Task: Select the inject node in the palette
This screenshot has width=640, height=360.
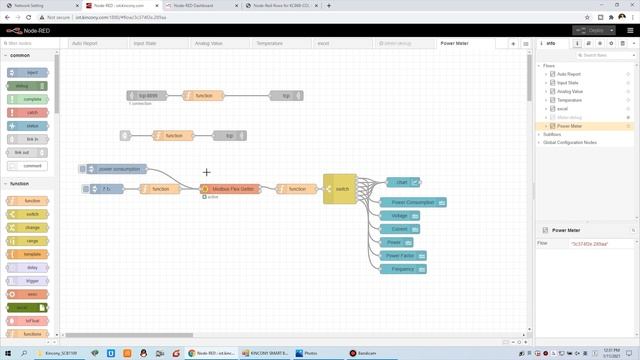Action: [x=27, y=73]
